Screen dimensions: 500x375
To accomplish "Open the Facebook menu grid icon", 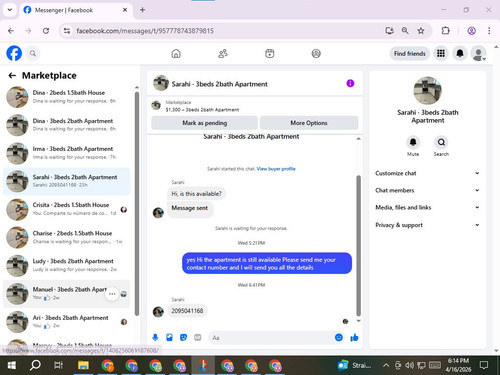I will click(441, 53).
